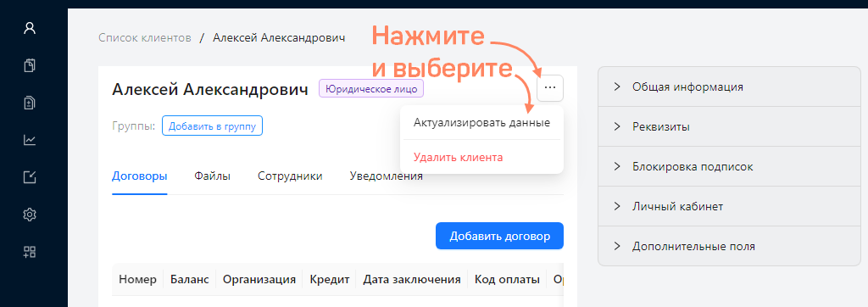Image resolution: width=868 pixels, height=307 pixels.
Task: Expand the Блокировка подписок section
Action: (729, 167)
